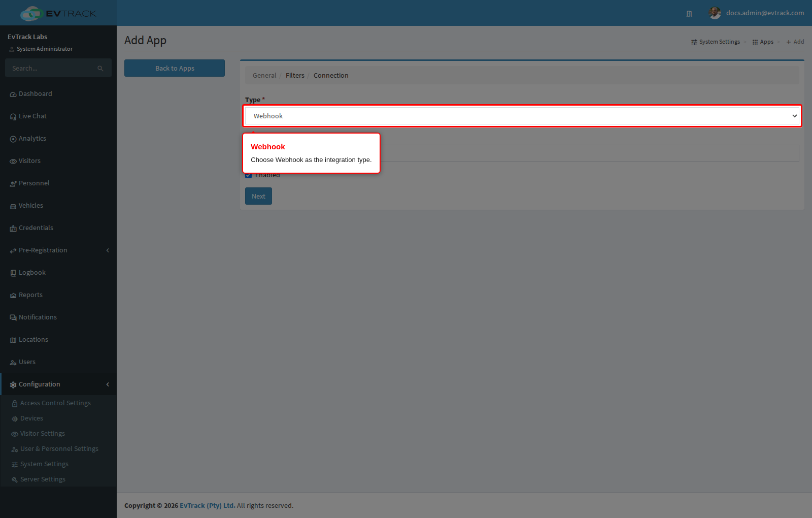This screenshot has height=518, width=812.
Task: Toggle the Enabled checkbox
Action: (x=249, y=175)
